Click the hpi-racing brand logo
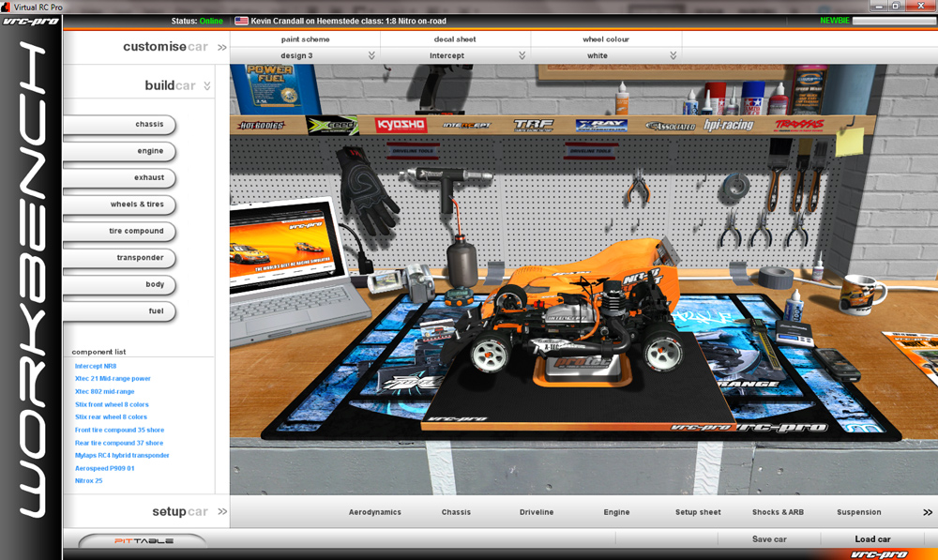The height and width of the screenshot is (560, 938). 728,125
